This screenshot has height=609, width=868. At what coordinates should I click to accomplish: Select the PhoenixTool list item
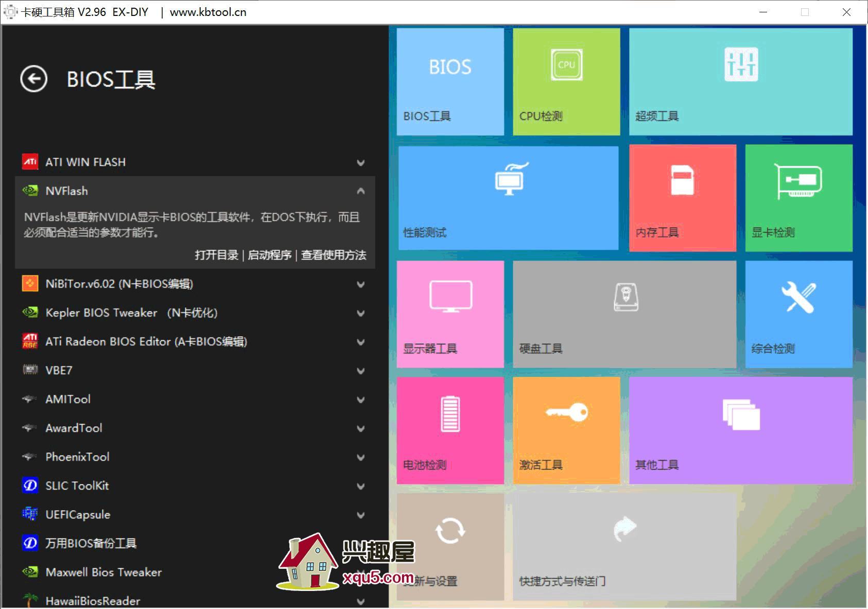[x=195, y=457]
